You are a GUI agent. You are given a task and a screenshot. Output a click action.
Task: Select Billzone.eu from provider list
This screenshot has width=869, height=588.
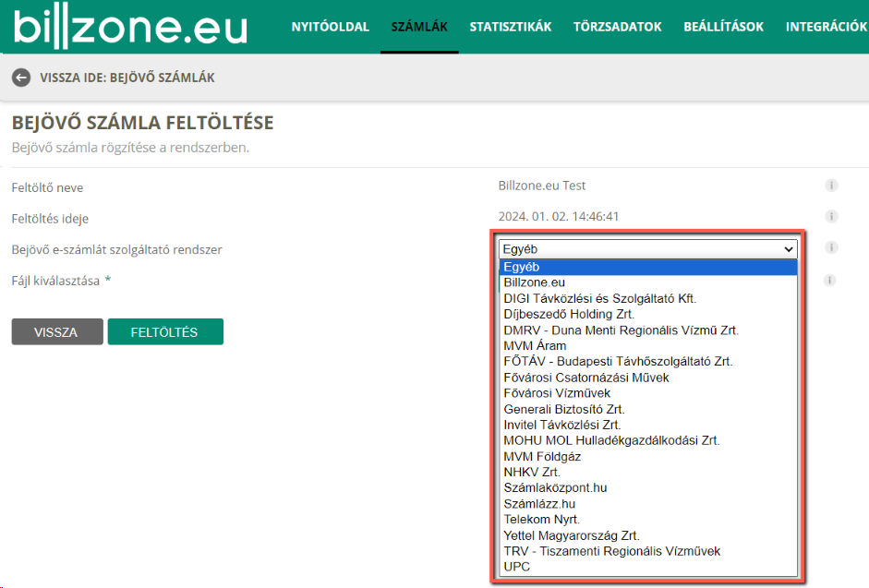(x=648, y=282)
